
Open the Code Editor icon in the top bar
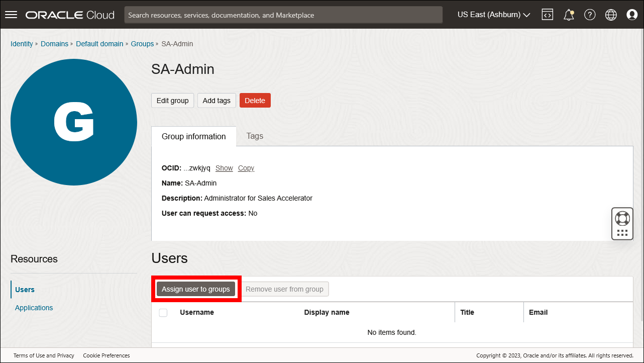547,15
